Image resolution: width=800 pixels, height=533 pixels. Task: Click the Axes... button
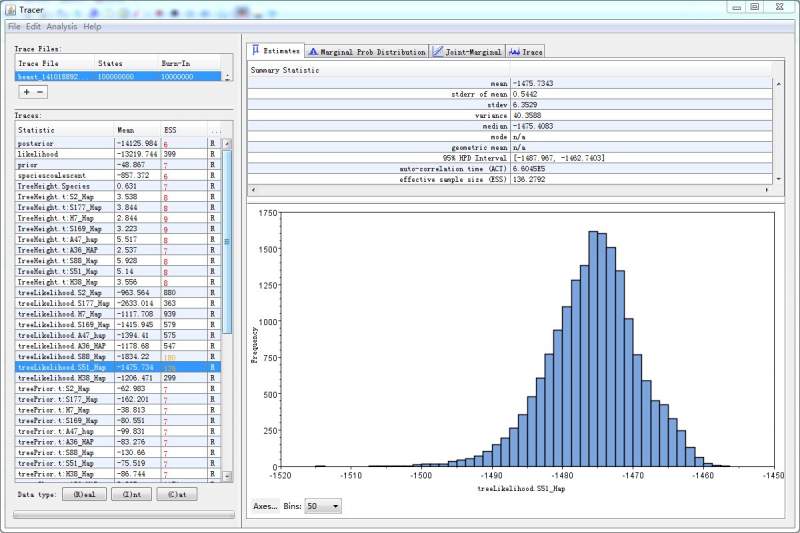pyautogui.click(x=265, y=506)
